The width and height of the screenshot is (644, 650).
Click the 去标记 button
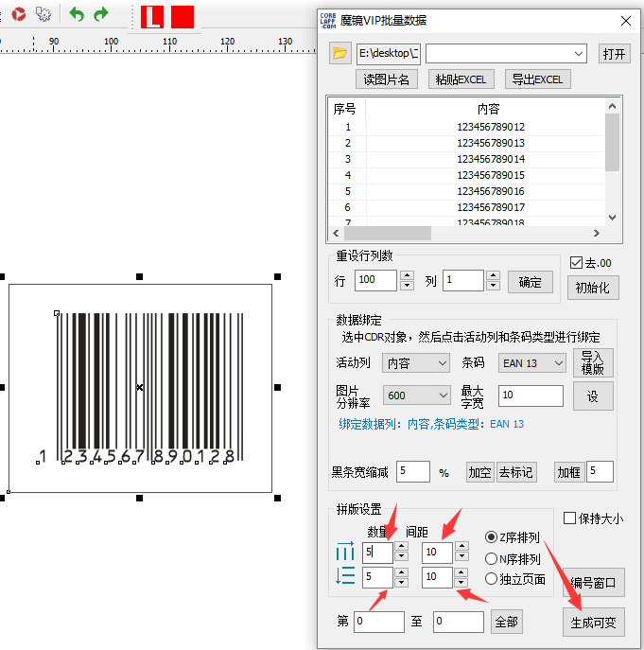click(x=516, y=472)
